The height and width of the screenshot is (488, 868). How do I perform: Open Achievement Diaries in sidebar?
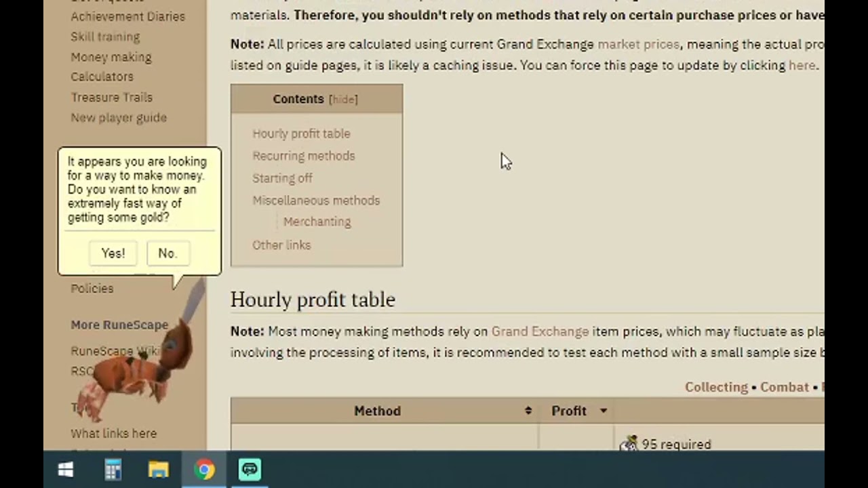tap(127, 16)
